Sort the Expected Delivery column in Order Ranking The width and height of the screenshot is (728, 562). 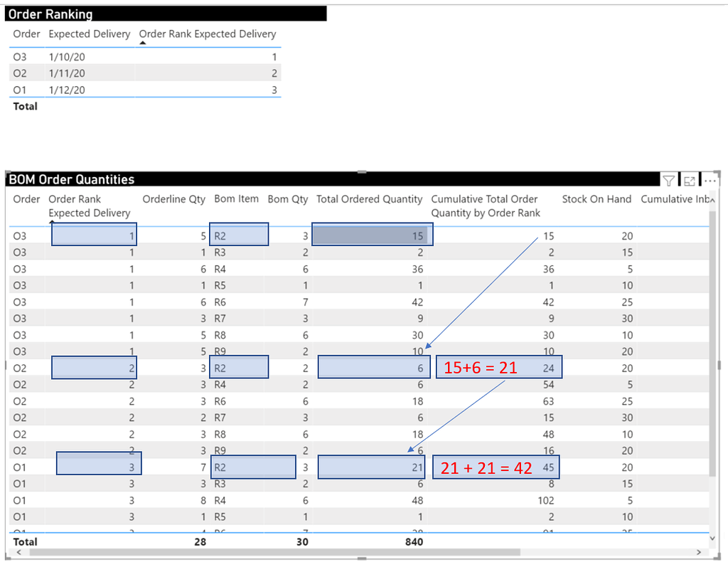(x=89, y=33)
